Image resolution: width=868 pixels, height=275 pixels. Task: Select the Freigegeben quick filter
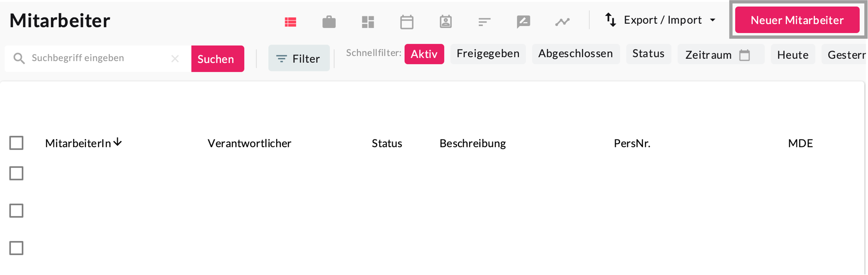point(488,54)
